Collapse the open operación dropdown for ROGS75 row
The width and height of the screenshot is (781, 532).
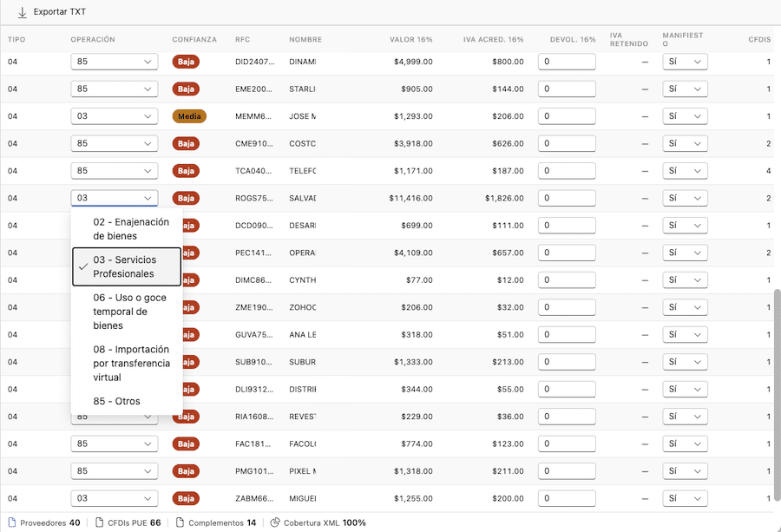click(x=114, y=198)
